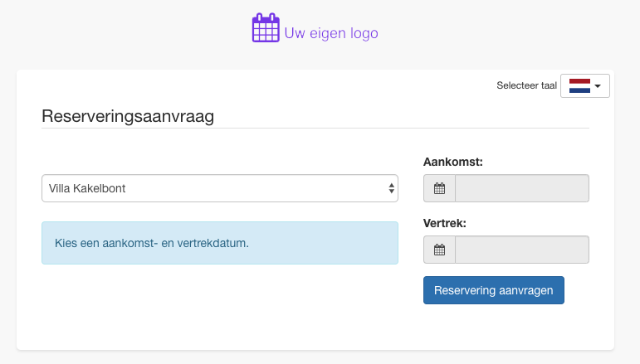Click the calendar icon beside Vertrek field
The width and height of the screenshot is (640, 364).
[x=440, y=250]
